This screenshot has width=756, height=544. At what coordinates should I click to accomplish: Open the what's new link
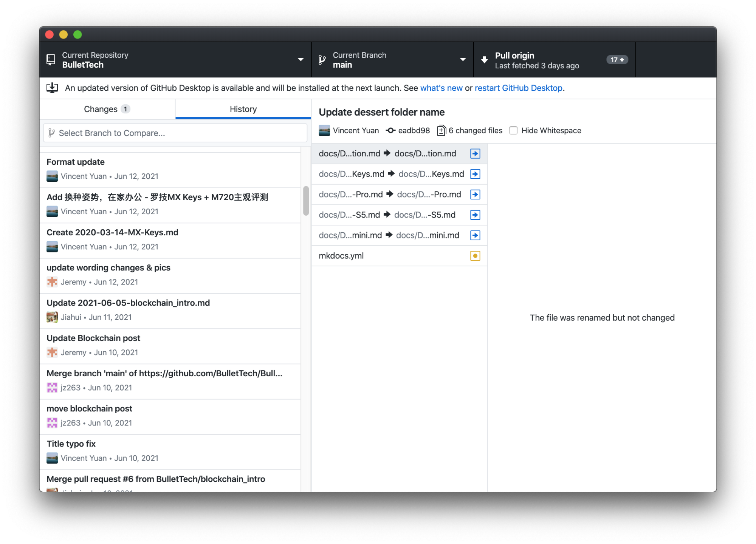(x=441, y=88)
